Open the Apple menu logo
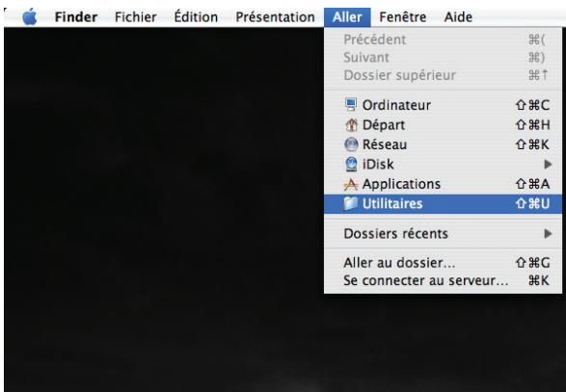This screenshot has height=392, width=566. pyautogui.click(x=30, y=17)
